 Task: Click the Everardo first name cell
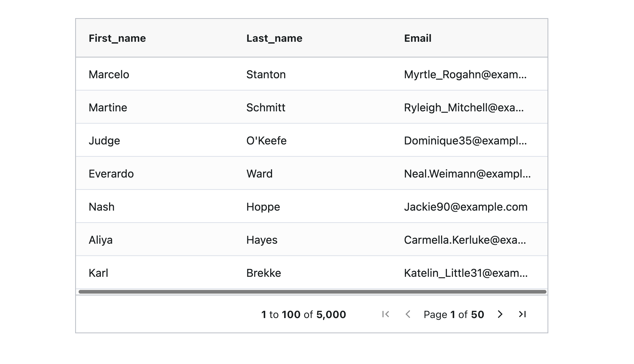[111, 174]
